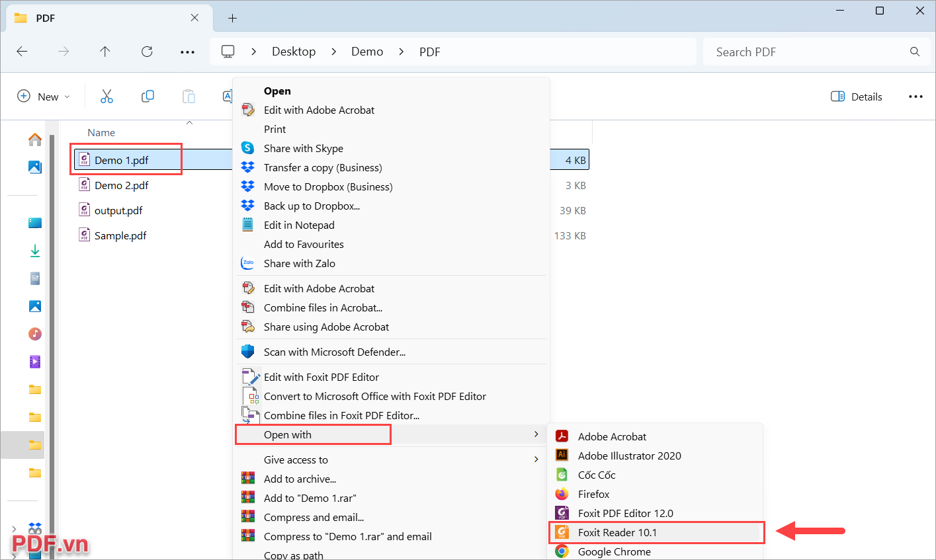
Task: Go up one folder level
Action: pos(105,52)
